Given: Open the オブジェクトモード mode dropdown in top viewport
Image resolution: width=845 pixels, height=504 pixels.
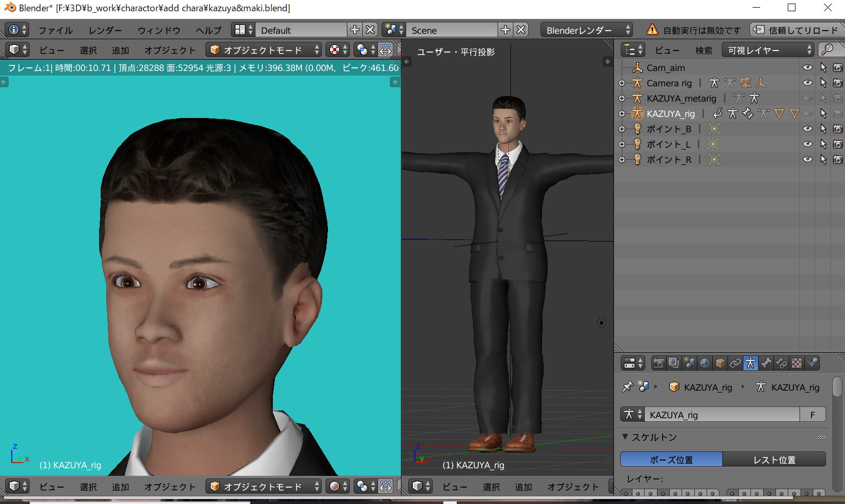Looking at the screenshot, I should pos(264,50).
